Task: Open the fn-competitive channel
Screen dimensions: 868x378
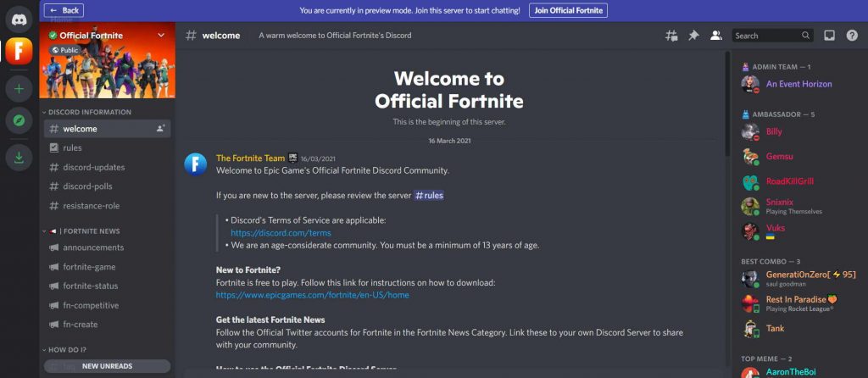Action: (x=108, y=305)
